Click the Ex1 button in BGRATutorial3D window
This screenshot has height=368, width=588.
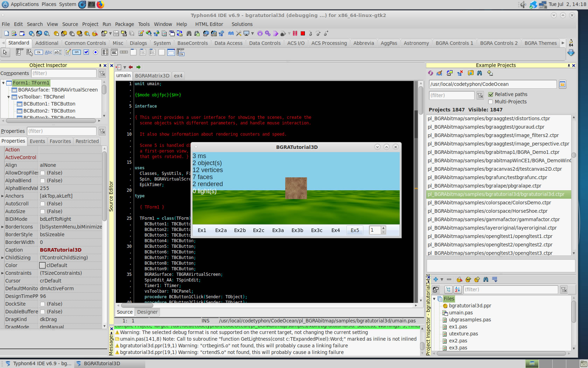point(202,230)
